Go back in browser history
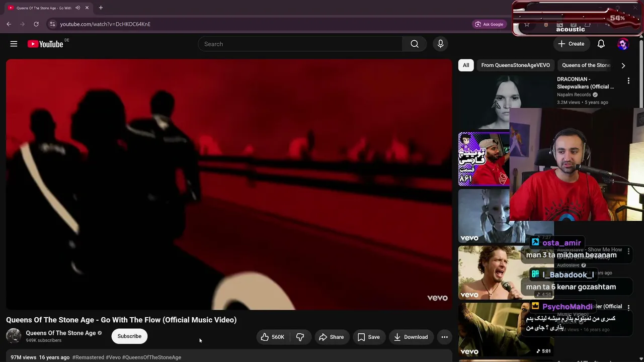 9,24
